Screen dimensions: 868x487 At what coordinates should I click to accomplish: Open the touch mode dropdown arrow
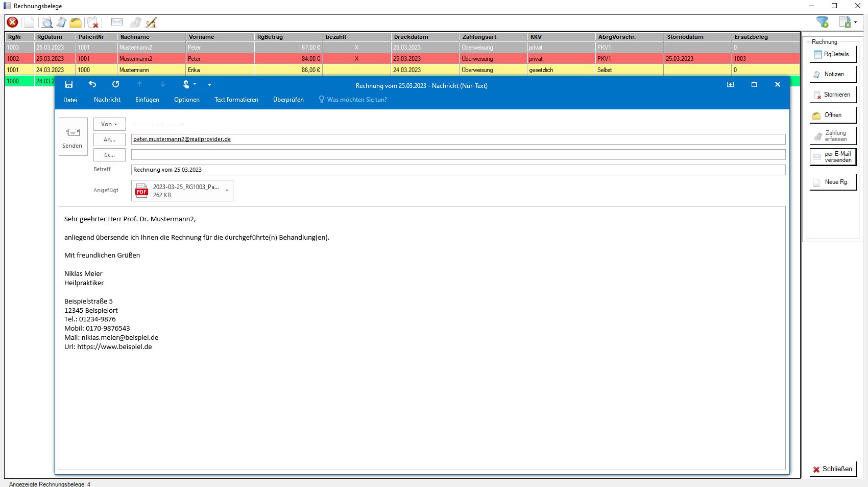coord(195,84)
